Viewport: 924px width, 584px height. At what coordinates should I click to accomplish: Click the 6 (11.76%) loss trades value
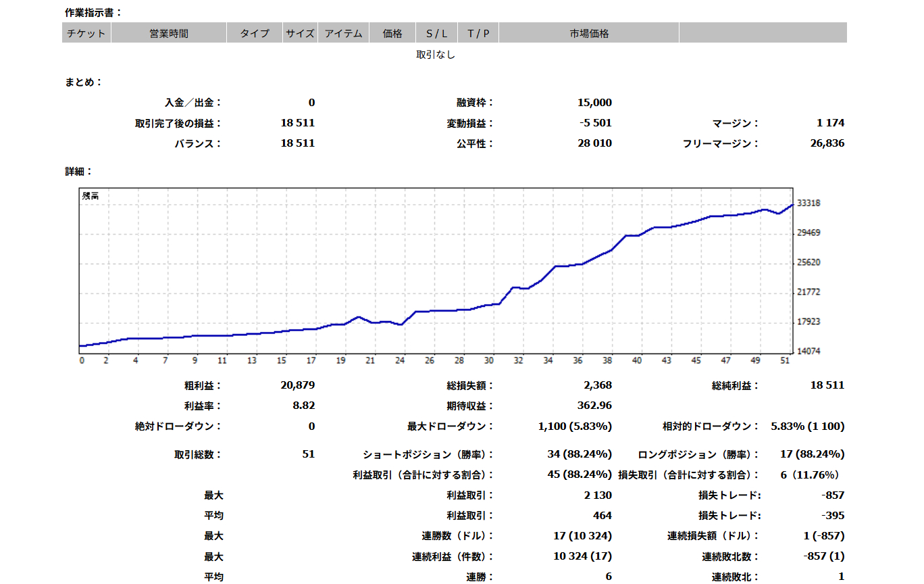810,474
